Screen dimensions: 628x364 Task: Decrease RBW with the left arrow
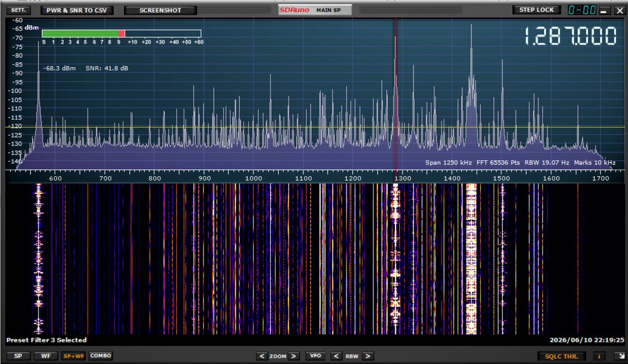click(335, 356)
